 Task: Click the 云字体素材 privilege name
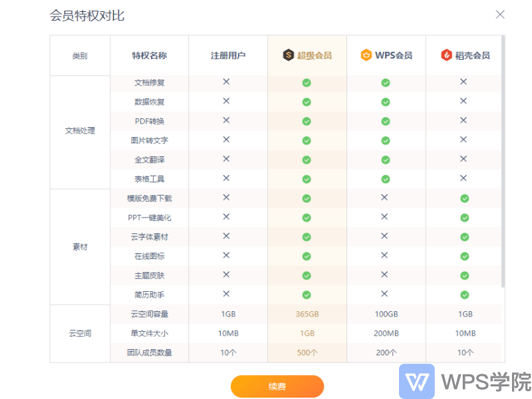pos(149,237)
